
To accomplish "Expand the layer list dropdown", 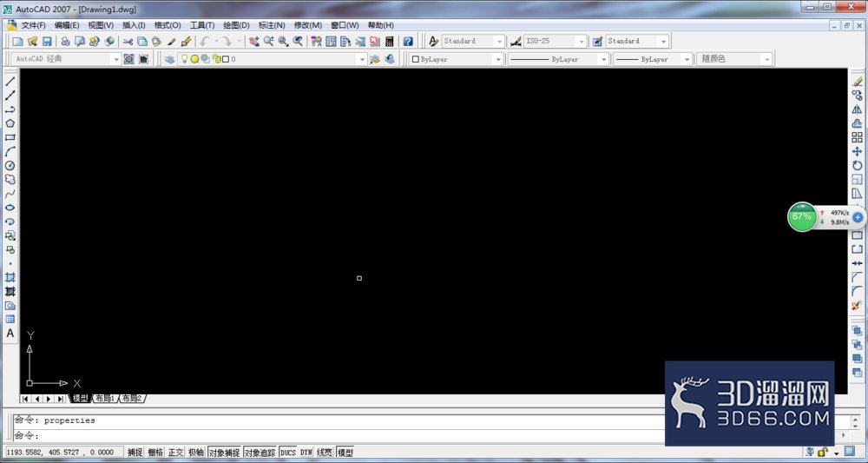I will click(x=362, y=59).
